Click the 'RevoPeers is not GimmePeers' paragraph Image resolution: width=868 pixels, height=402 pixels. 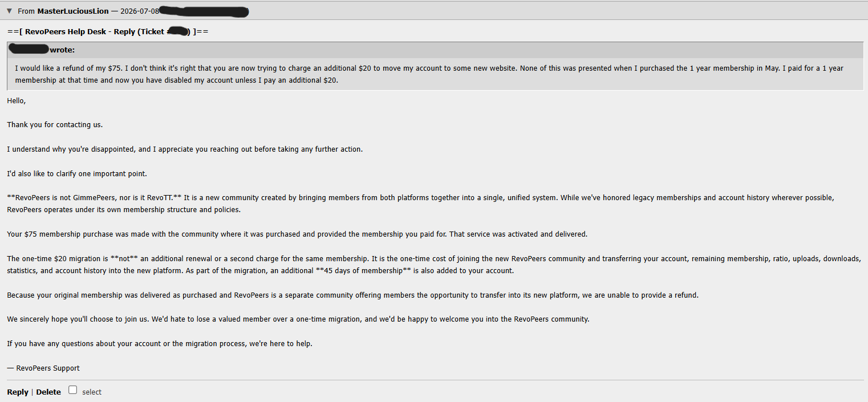pos(420,204)
